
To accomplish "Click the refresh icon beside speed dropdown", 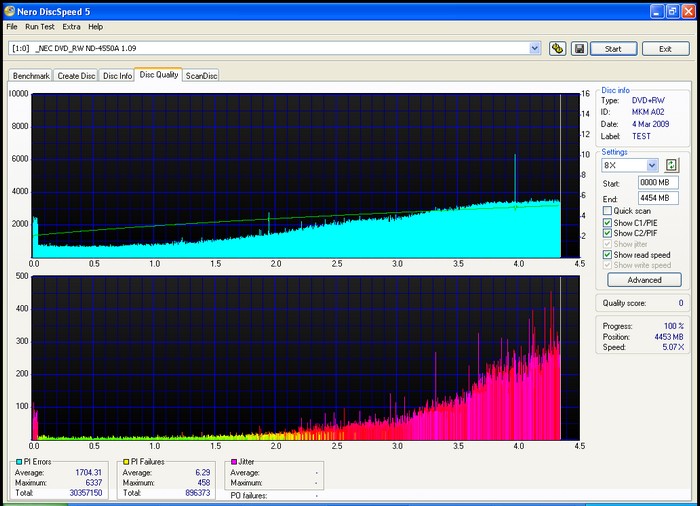I will (x=672, y=165).
